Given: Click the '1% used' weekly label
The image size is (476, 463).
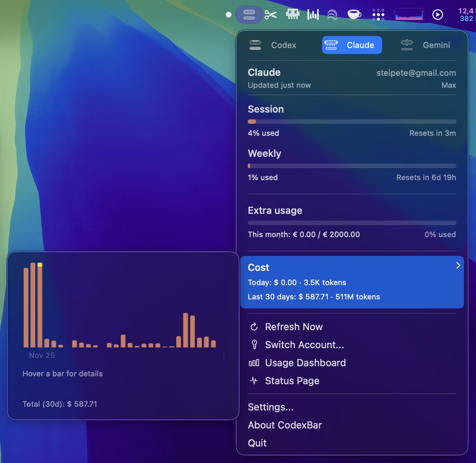Looking at the screenshot, I should [263, 178].
